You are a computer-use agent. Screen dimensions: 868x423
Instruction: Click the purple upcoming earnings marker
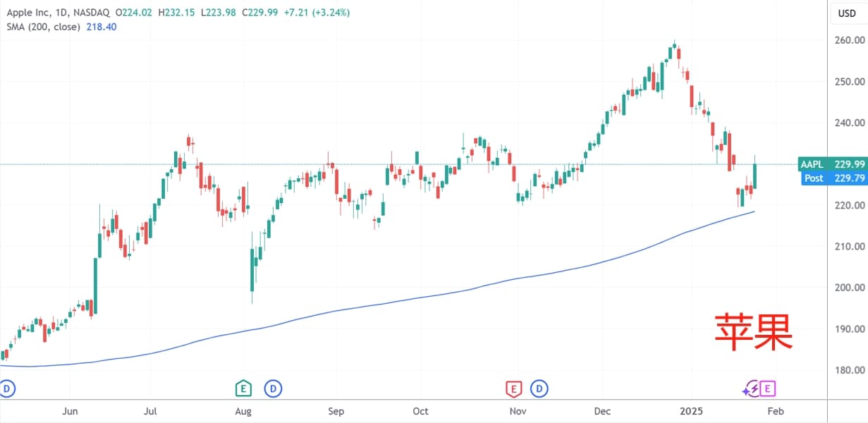(x=768, y=388)
